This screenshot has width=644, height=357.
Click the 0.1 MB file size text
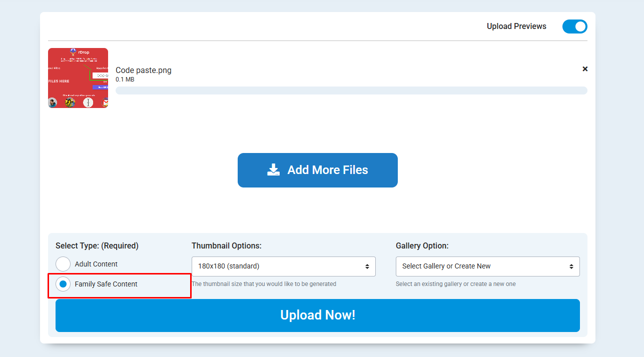(x=125, y=79)
